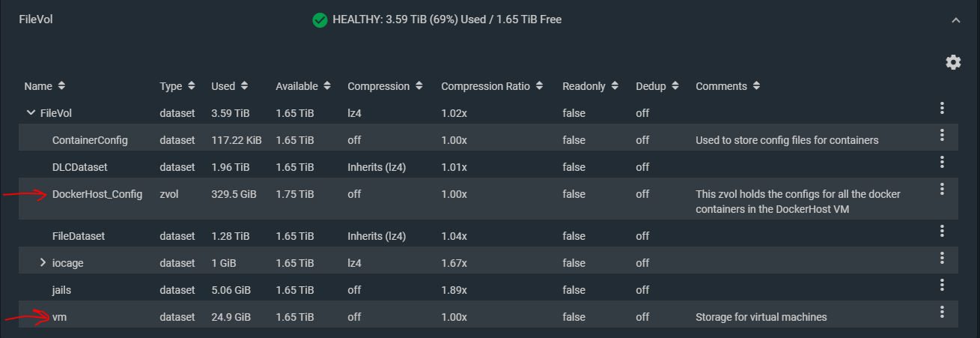Open the three-dot menu for jails dataset

pos(943,285)
